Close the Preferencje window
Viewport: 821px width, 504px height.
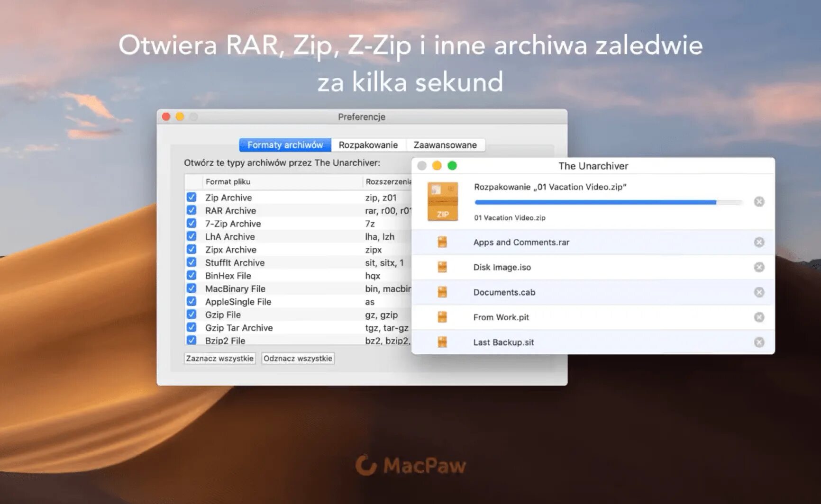point(166,117)
